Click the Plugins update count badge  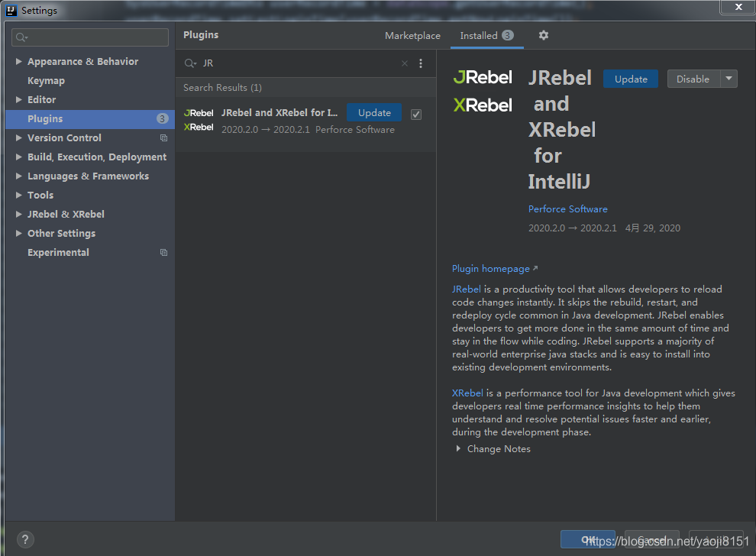click(163, 118)
